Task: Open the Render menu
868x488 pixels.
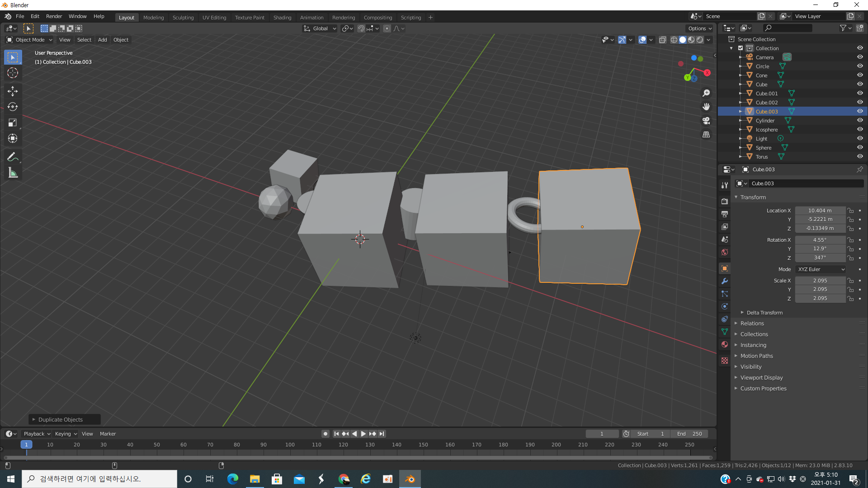Action: click(x=54, y=16)
